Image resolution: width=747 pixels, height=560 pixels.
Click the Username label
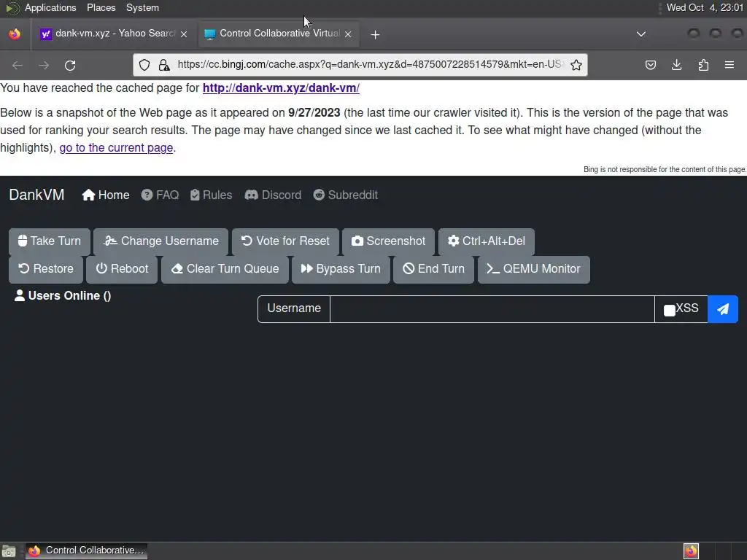pos(294,308)
